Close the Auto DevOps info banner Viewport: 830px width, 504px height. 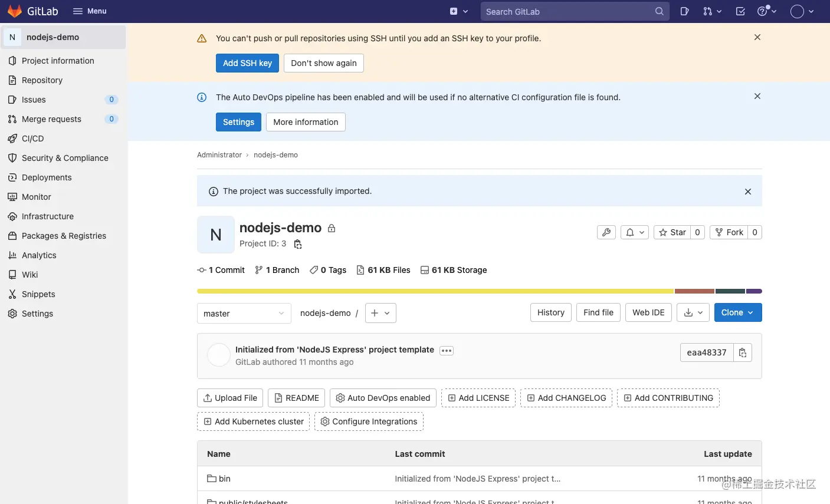[x=757, y=96]
